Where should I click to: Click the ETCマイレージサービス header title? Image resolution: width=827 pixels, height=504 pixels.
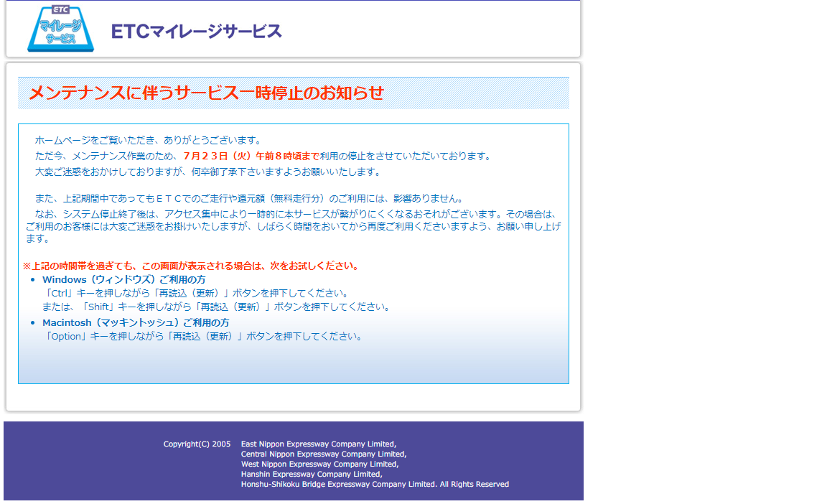tap(196, 32)
